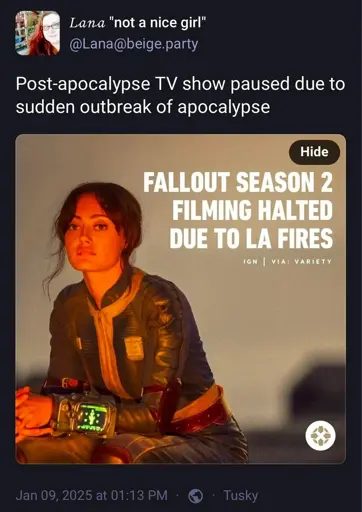Click the DUE TO LA FIRES line
Image resolution: width=362 pixels, height=512 pixels.
coord(251,238)
